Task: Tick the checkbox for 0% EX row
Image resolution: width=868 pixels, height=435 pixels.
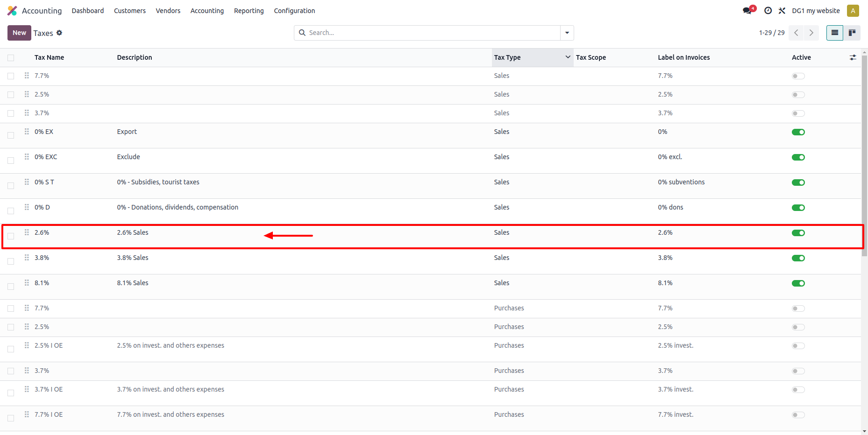Action: point(11,135)
